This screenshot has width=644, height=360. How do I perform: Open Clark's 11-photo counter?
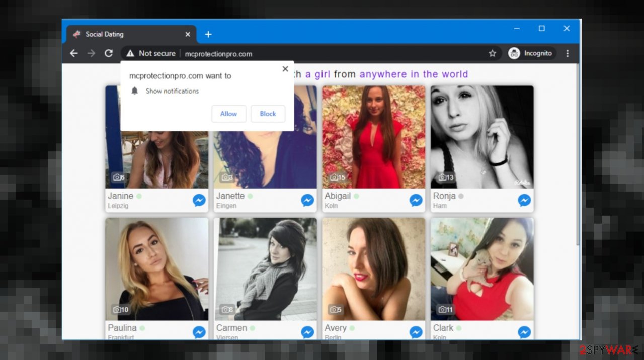446,309
